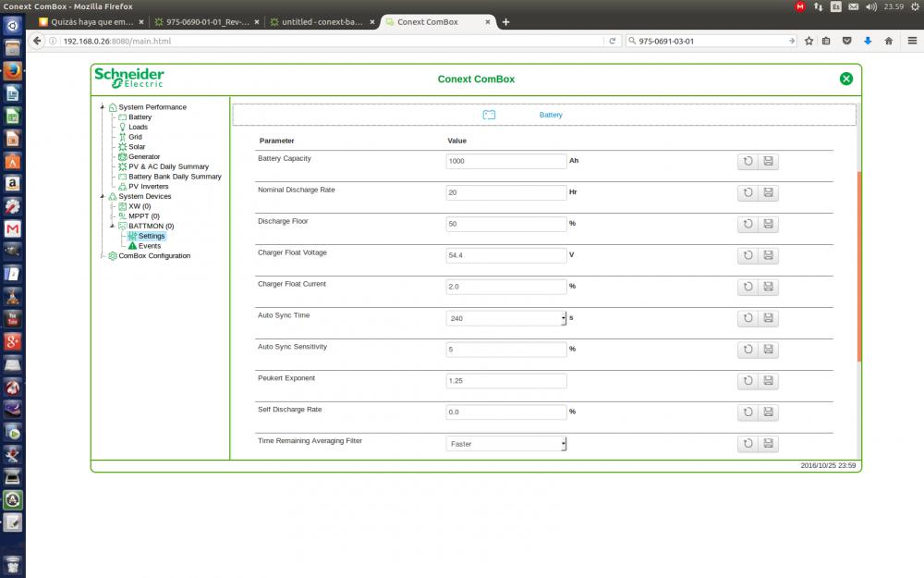Select Solar in the tree
This screenshot has width=924, height=578.
(x=137, y=147)
